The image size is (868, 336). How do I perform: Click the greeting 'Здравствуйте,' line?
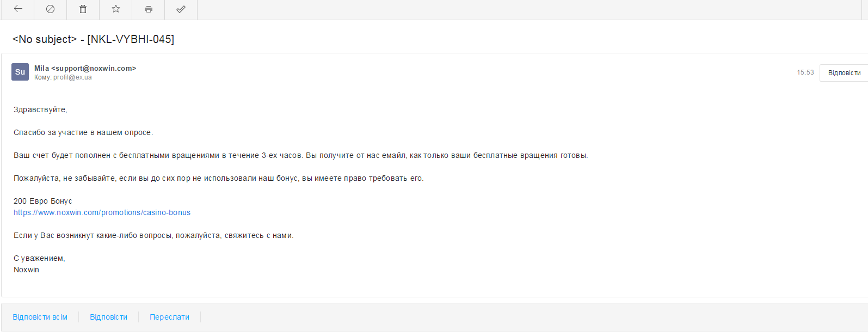point(40,109)
